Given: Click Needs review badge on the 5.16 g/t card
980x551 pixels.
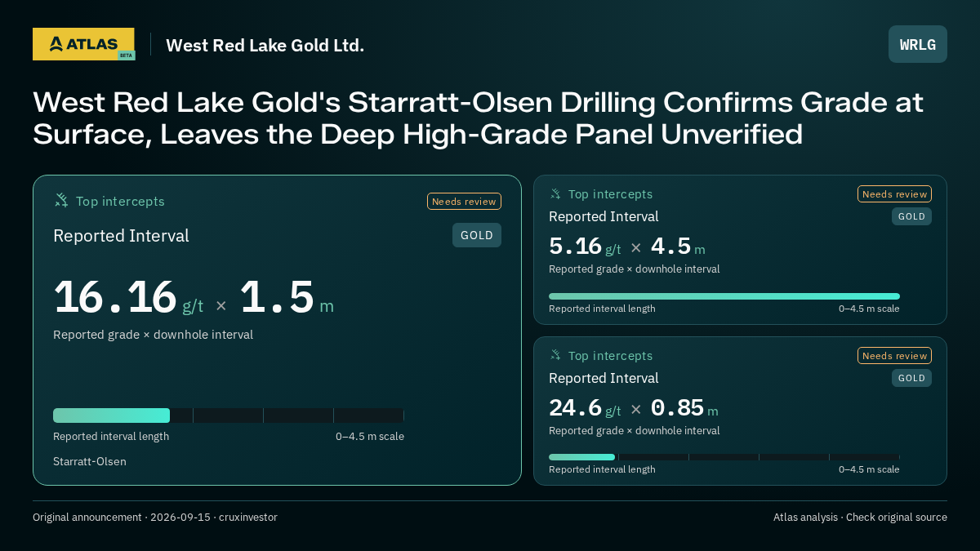Looking at the screenshot, I should pos(894,194).
